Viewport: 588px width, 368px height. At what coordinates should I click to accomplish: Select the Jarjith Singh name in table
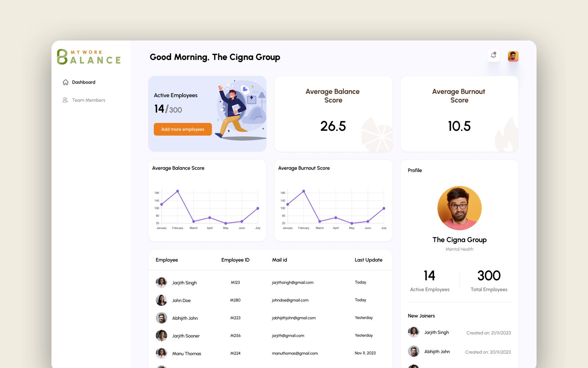coord(184,283)
